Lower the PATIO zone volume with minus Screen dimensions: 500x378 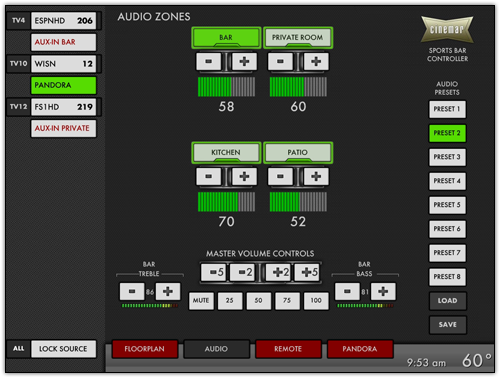(x=280, y=176)
